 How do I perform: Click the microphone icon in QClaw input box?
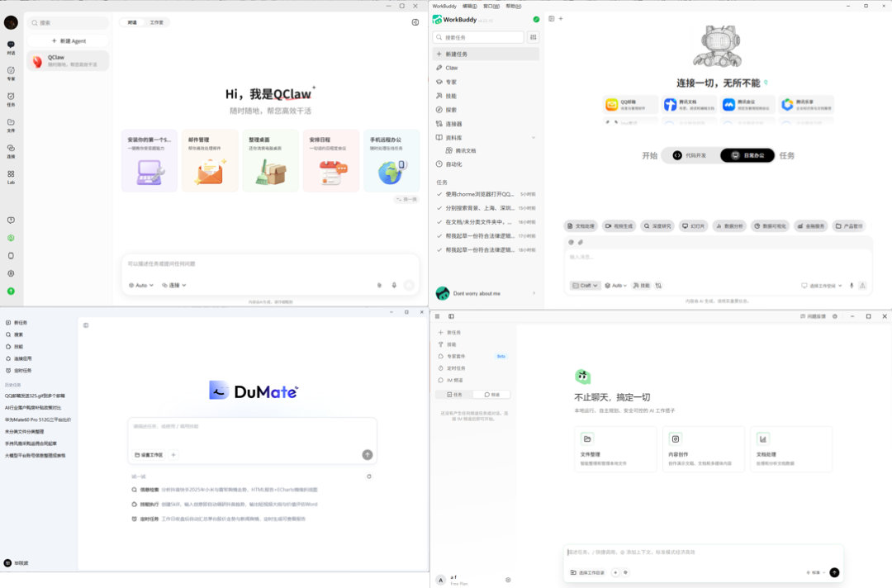[x=394, y=285]
